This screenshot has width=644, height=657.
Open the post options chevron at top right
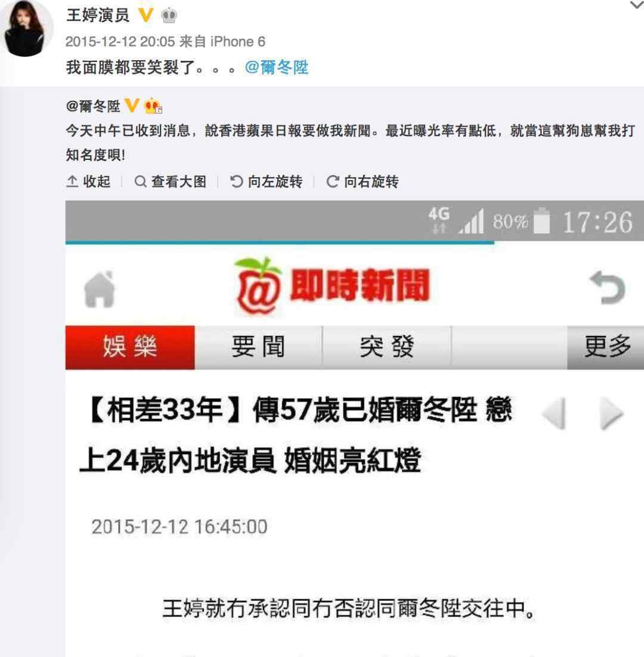pyautogui.click(x=637, y=5)
